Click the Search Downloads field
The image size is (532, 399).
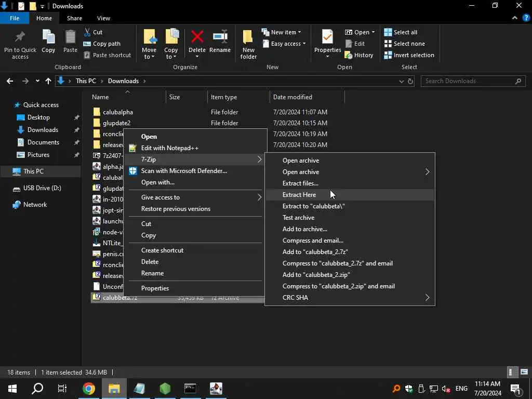pos(473,81)
